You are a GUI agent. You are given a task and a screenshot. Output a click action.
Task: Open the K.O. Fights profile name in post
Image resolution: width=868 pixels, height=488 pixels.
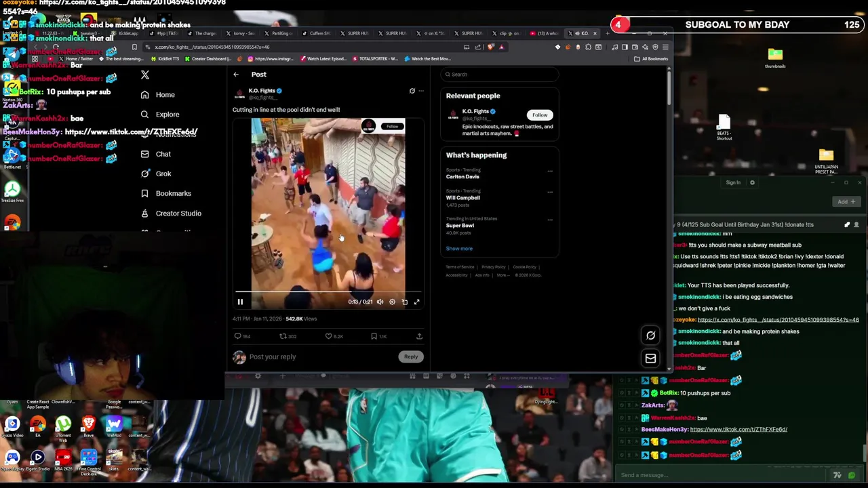click(261, 91)
